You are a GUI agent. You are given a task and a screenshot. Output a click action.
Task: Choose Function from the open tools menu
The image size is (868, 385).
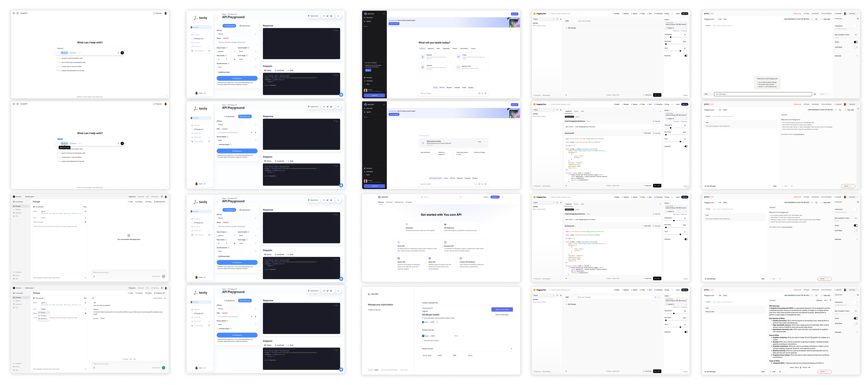click(x=43, y=313)
